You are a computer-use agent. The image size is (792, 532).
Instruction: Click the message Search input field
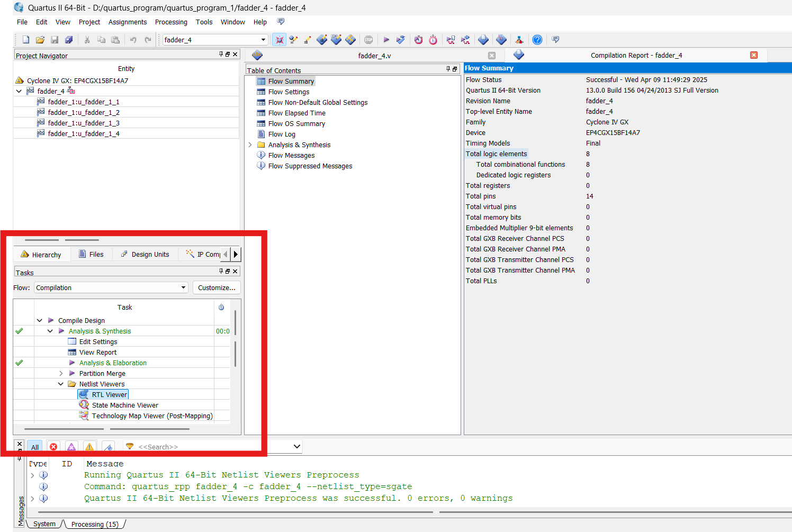(212, 447)
